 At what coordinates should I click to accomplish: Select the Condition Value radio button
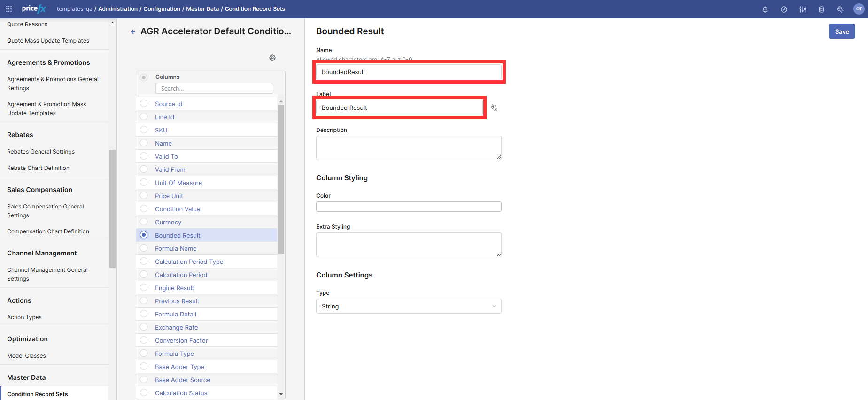[144, 209]
